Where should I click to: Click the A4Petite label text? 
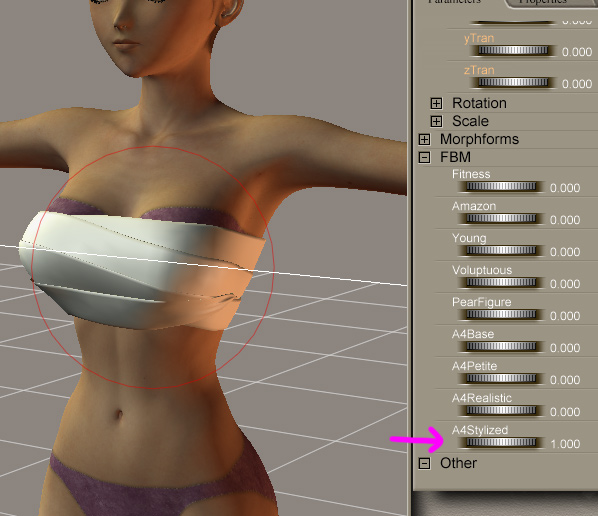coord(474,367)
